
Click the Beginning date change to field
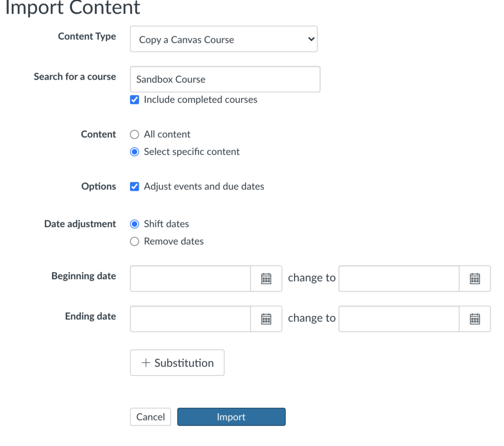399,279
